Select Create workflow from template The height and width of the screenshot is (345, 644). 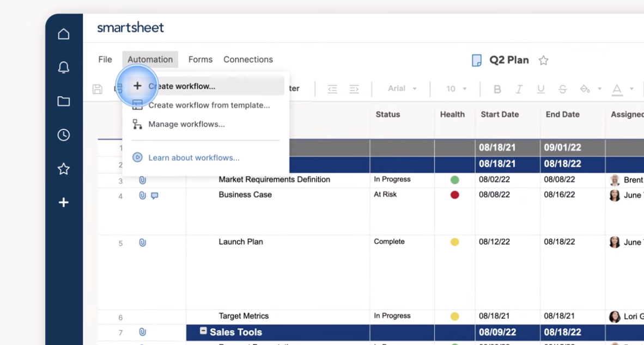[x=209, y=105]
